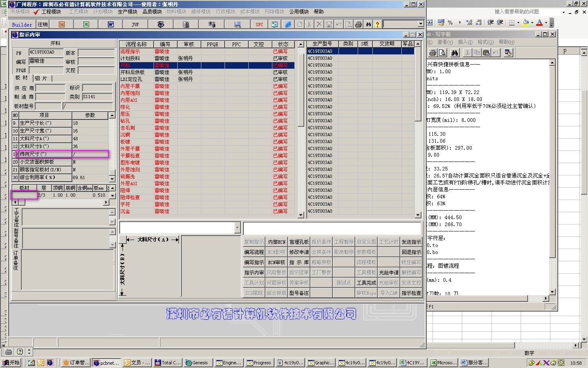Click the 回退指示 button

pos(411,252)
